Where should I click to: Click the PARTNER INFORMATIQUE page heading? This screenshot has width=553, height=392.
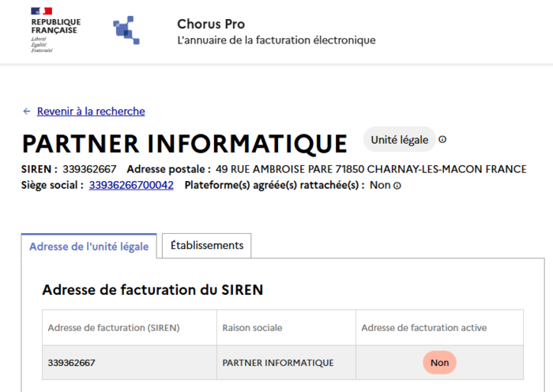click(x=185, y=144)
